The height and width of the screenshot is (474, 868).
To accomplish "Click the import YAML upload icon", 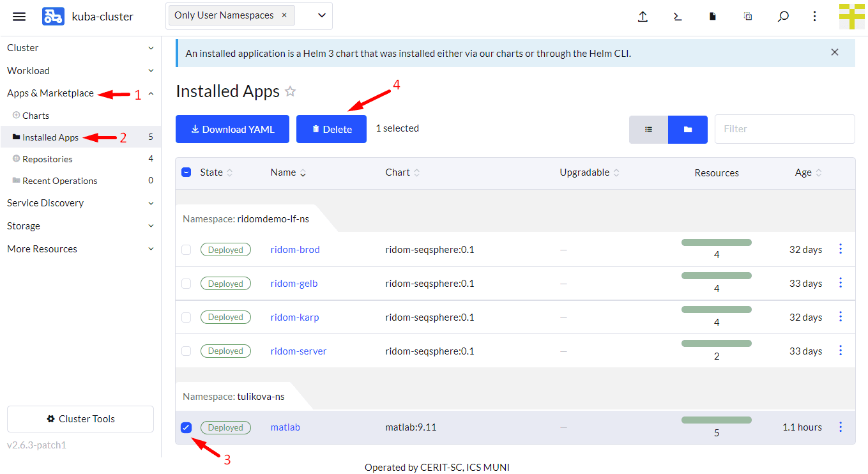I will coord(643,17).
